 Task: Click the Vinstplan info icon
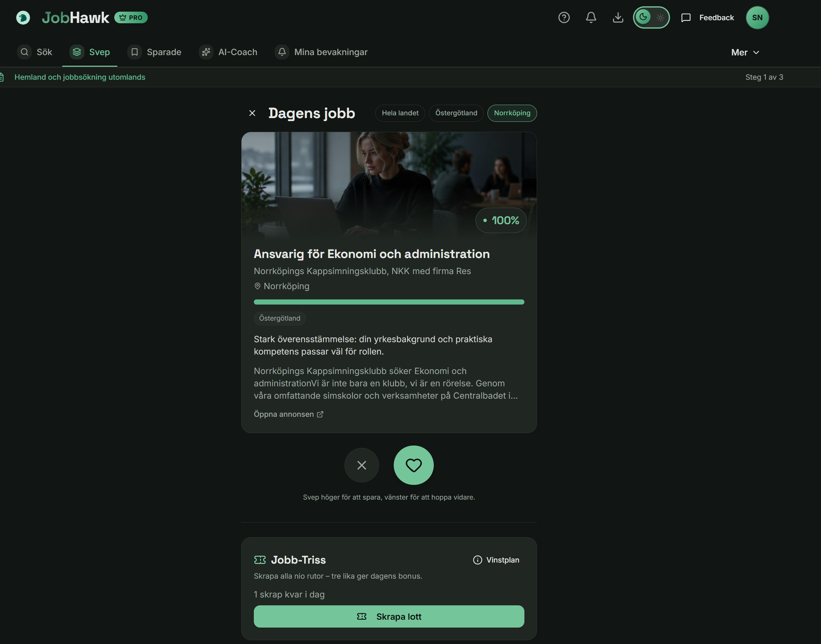(x=477, y=560)
